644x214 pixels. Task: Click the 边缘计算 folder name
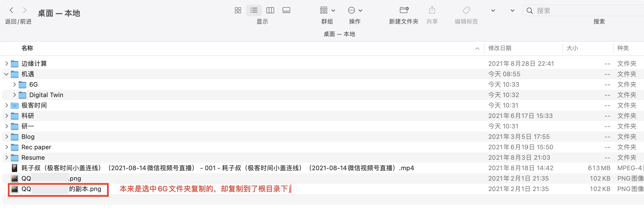(34, 63)
